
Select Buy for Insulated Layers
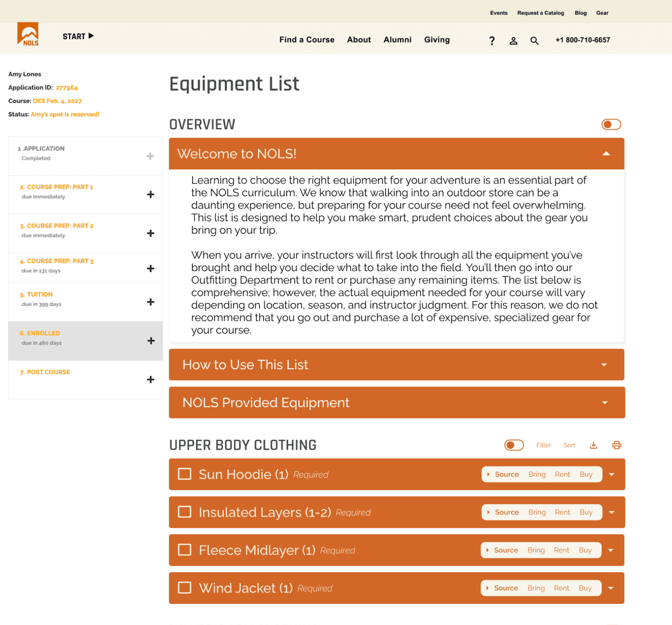click(586, 512)
